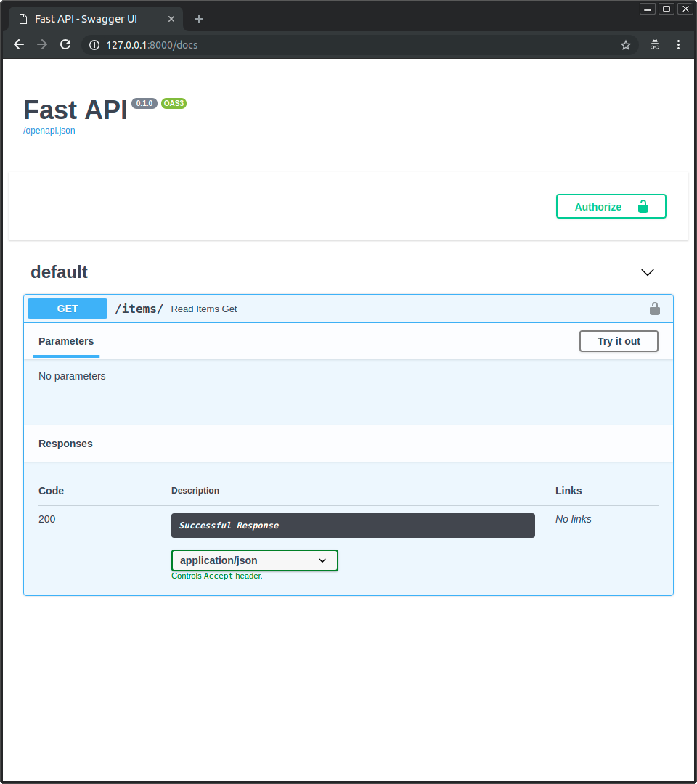The image size is (697, 784).
Task: Click the browser forward arrow
Action: (42, 45)
